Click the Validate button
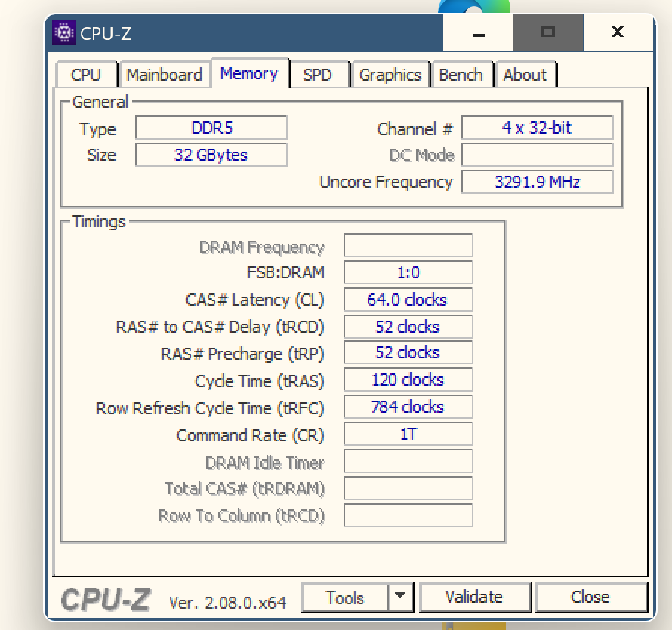The width and height of the screenshot is (672, 630). (474, 597)
